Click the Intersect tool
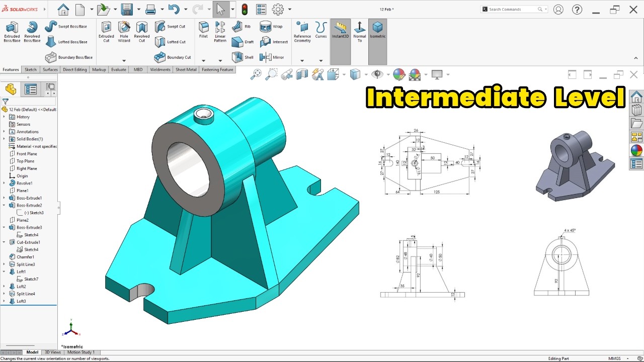644x362 pixels. click(274, 42)
